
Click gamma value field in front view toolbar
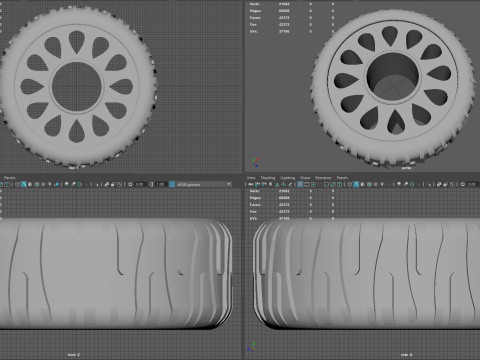tap(161, 184)
